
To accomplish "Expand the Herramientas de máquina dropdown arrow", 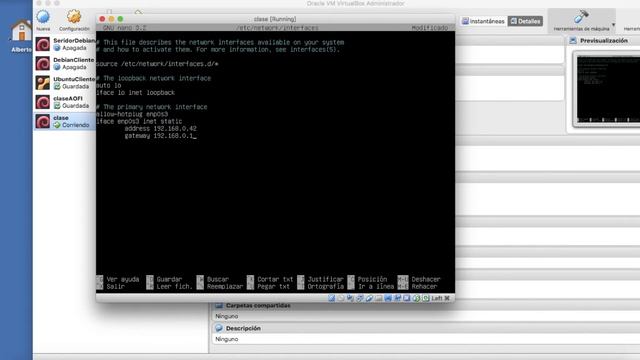I will 613,24.
